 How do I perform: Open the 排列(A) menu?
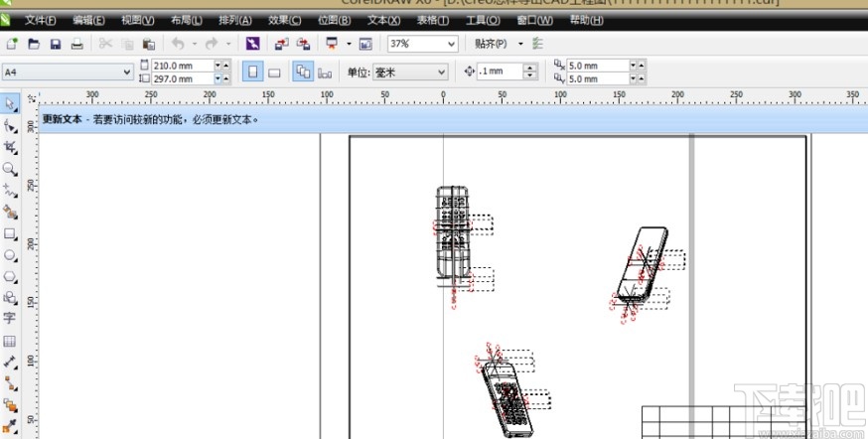235,21
